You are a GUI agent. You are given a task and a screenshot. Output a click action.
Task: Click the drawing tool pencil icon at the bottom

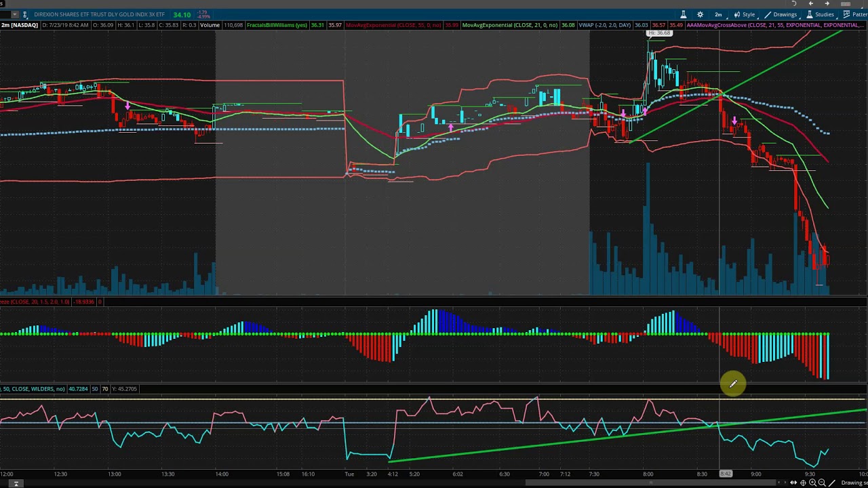coord(832,483)
